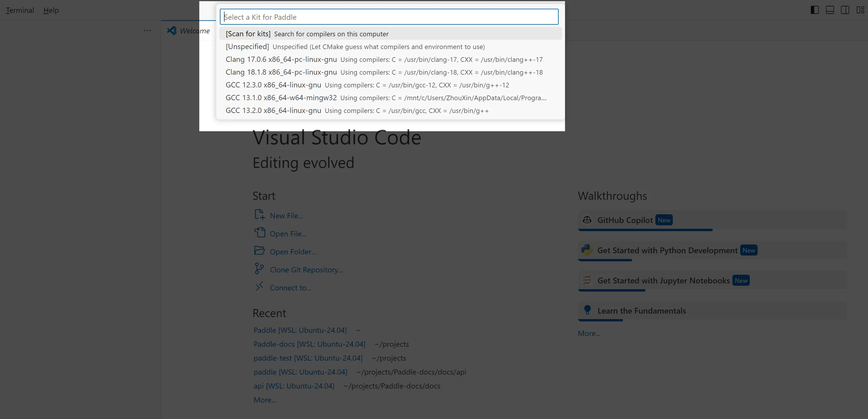Click More... under the Recent list
The width and height of the screenshot is (868, 419).
tap(265, 400)
